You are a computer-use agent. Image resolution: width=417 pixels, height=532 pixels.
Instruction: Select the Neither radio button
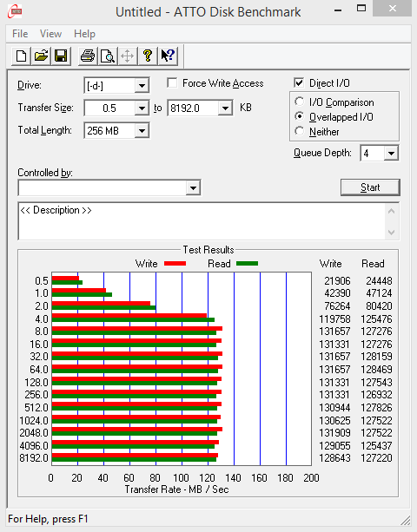coord(299,131)
